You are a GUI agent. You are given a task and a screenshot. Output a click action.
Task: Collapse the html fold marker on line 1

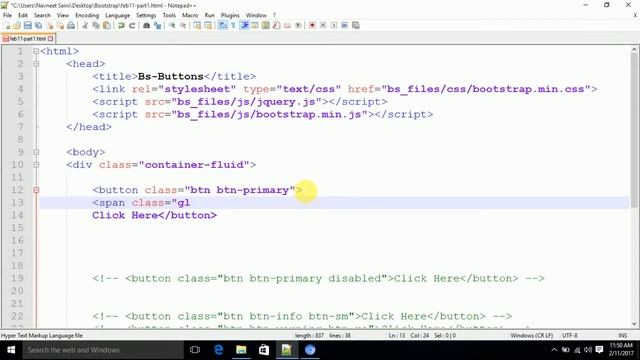tap(36, 51)
